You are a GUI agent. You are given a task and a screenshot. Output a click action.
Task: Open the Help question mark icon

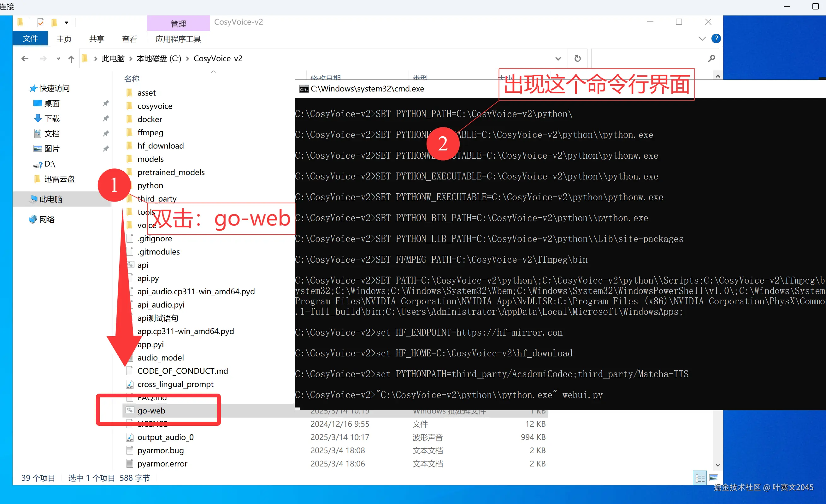716,38
